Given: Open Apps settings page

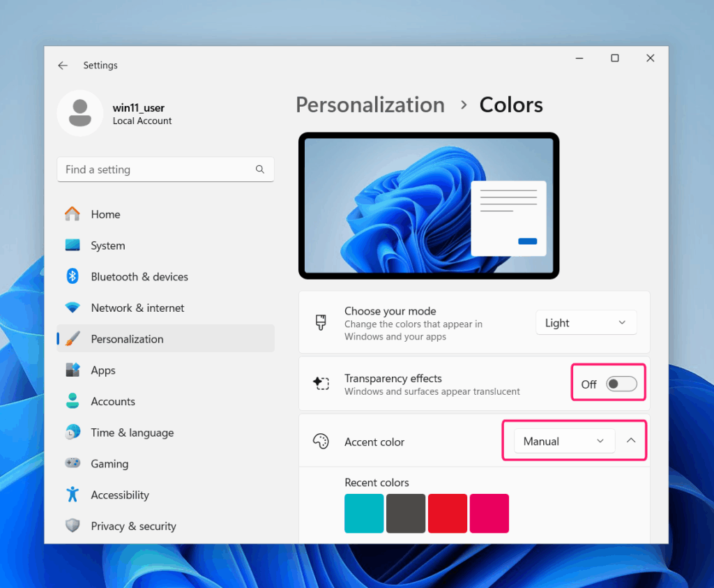Looking at the screenshot, I should point(165,370).
